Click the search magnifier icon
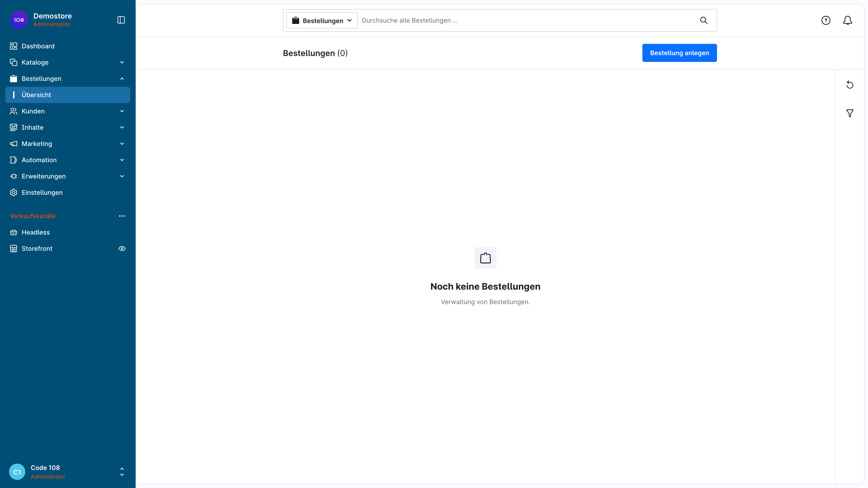The image size is (868, 488). (704, 20)
